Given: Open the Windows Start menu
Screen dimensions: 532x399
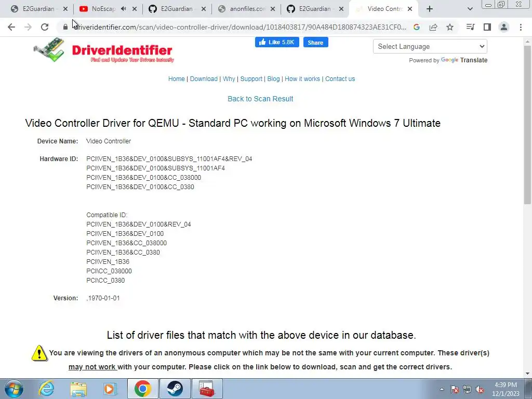Looking at the screenshot, I should pyautogui.click(x=14, y=389).
